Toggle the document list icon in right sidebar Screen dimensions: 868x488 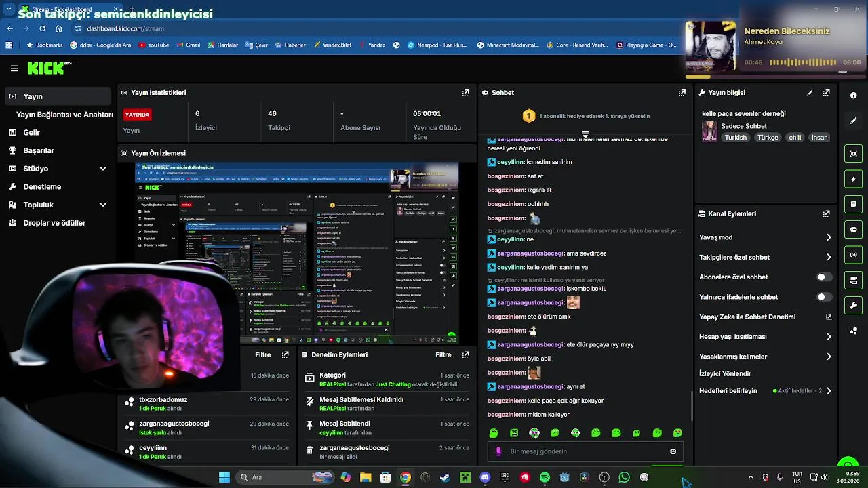pyautogui.click(x=853, y=204)
